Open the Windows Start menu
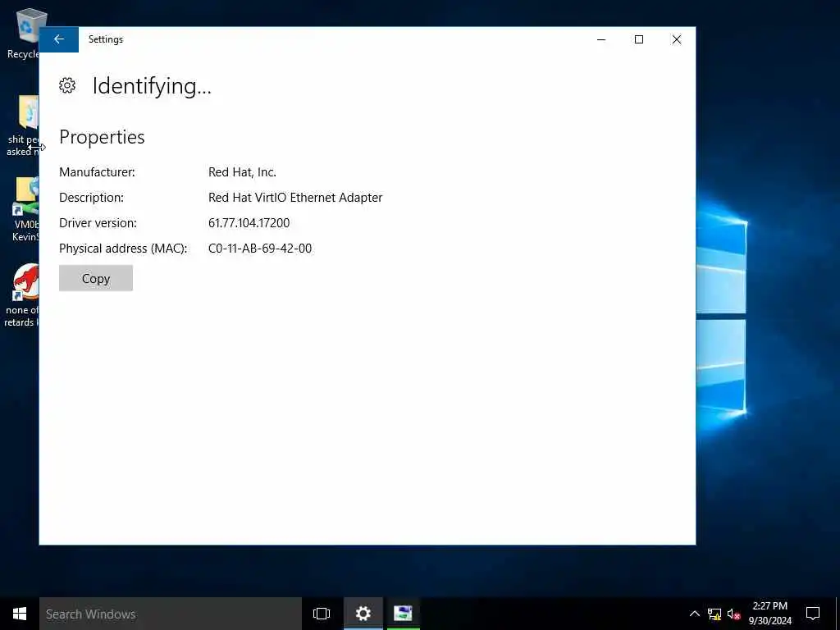 pyautogui.click(x=20, y=614)
